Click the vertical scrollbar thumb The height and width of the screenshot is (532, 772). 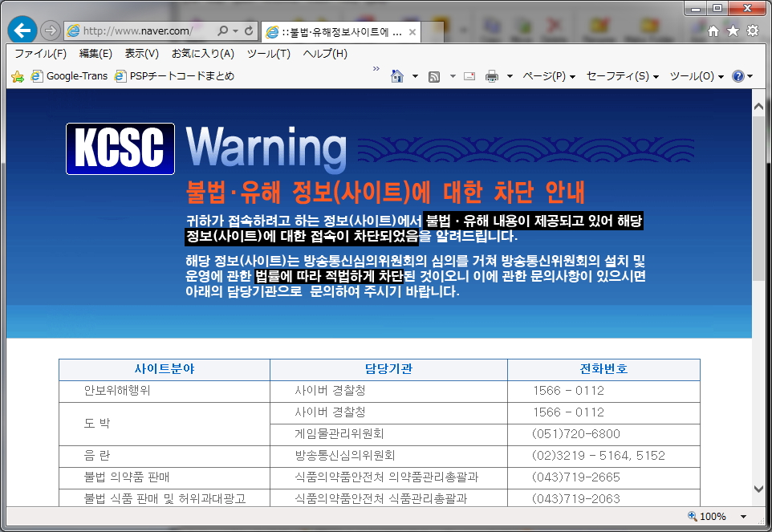[758, 199]
